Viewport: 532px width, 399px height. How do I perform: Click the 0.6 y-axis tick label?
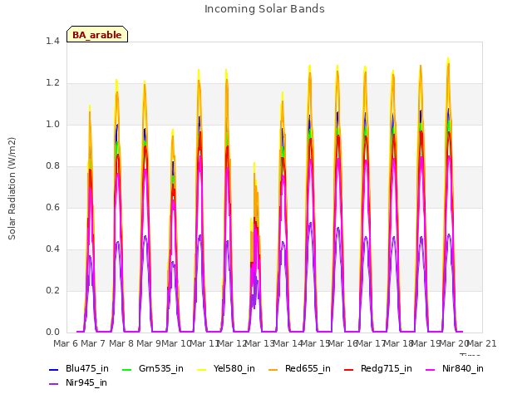pos(52,208)
